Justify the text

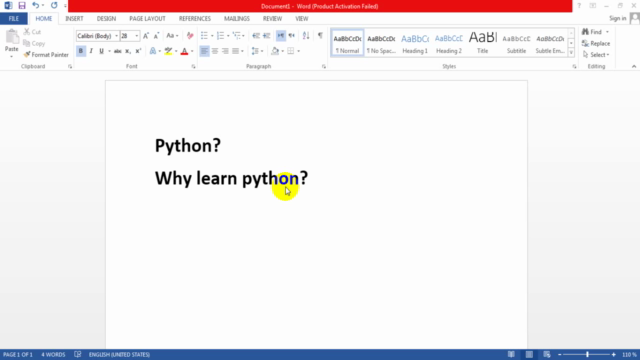(x=236, y=51)
